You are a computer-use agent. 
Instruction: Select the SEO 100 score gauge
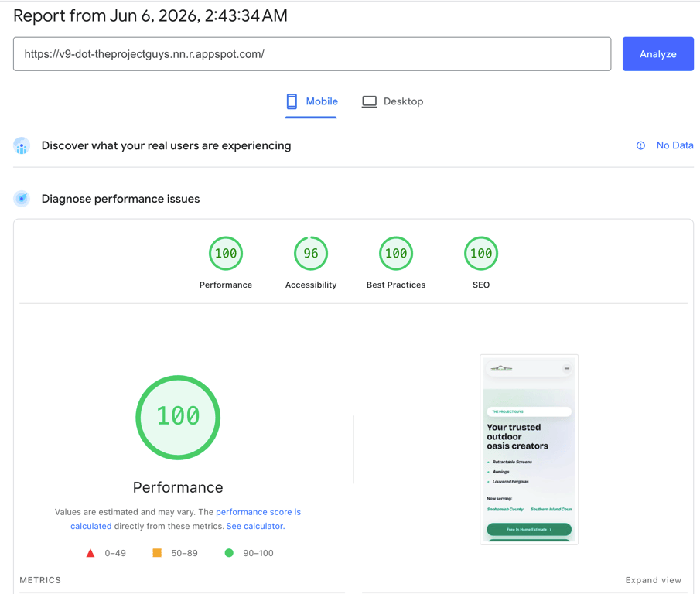(481, 254)
